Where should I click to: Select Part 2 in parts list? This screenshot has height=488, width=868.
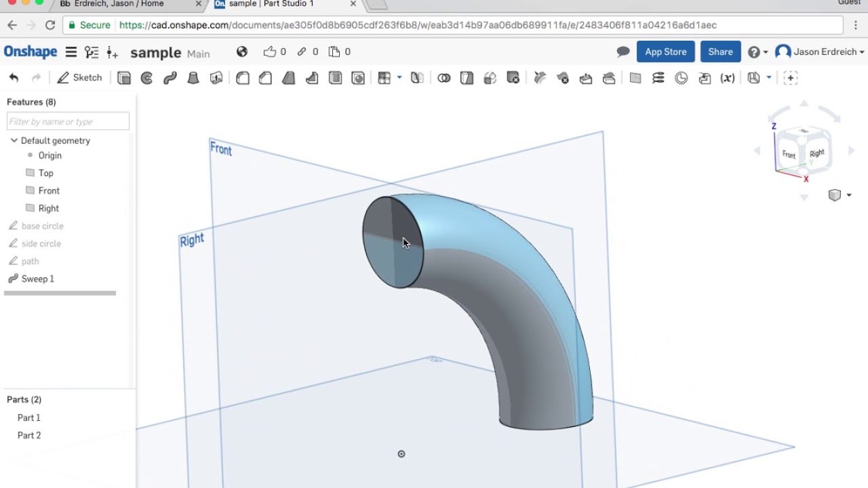tap(29, 435)
